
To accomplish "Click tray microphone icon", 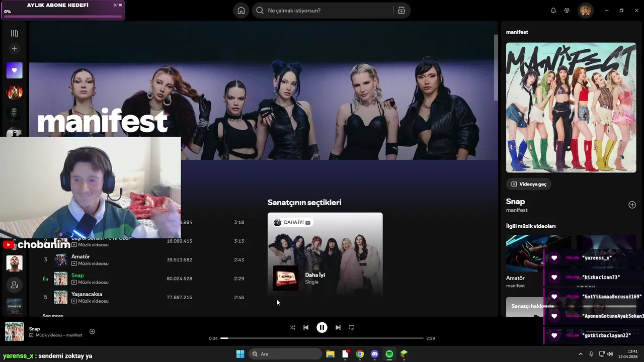I will click(591, 354).
